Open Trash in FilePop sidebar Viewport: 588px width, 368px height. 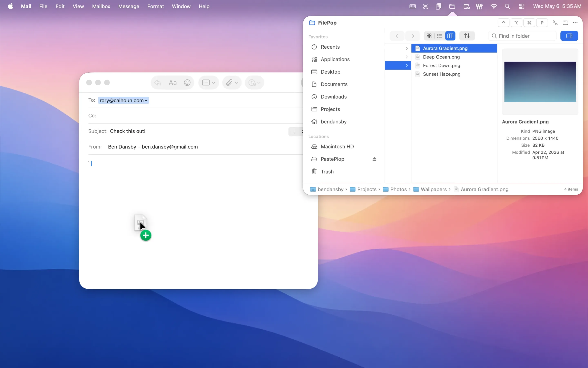[344, 172]
